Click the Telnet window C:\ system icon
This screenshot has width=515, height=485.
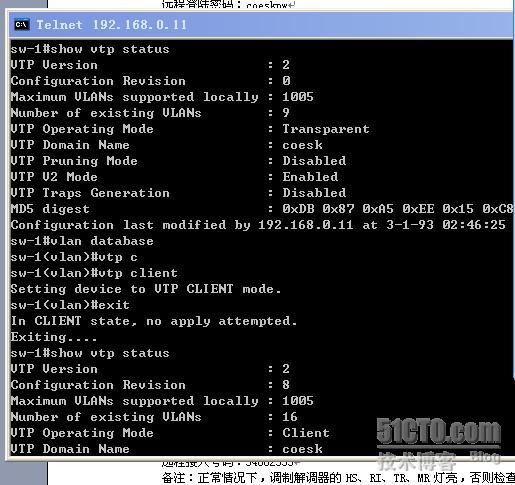22,25
